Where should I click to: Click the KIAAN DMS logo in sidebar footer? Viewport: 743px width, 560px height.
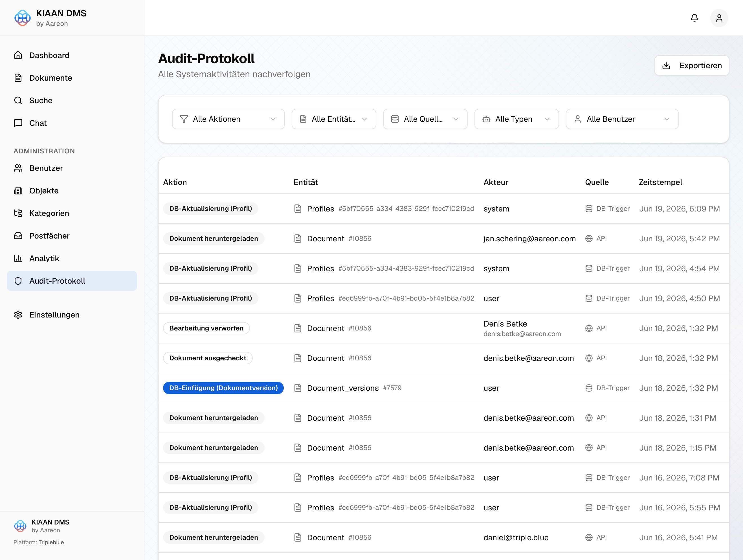[x=20, y=526]
